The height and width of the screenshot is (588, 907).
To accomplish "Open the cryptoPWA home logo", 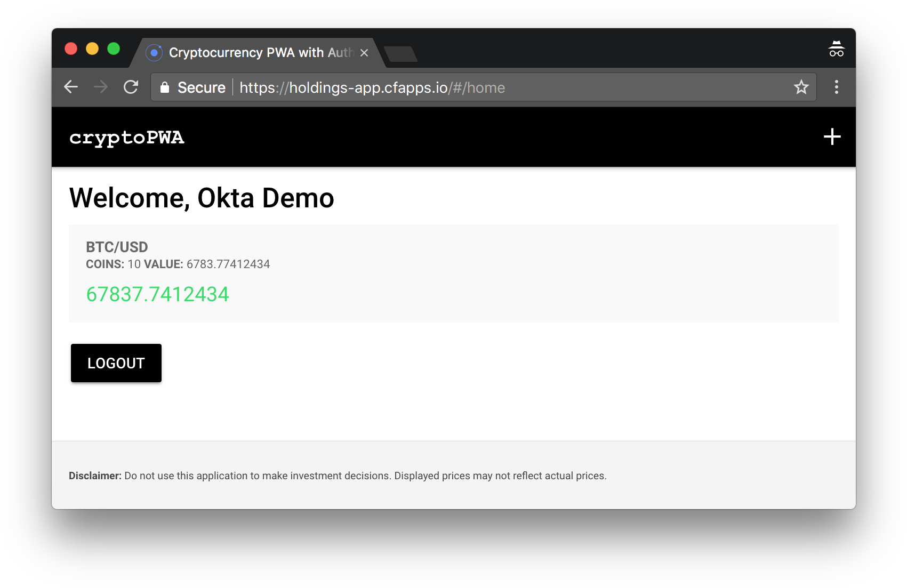I will point(127,138).
